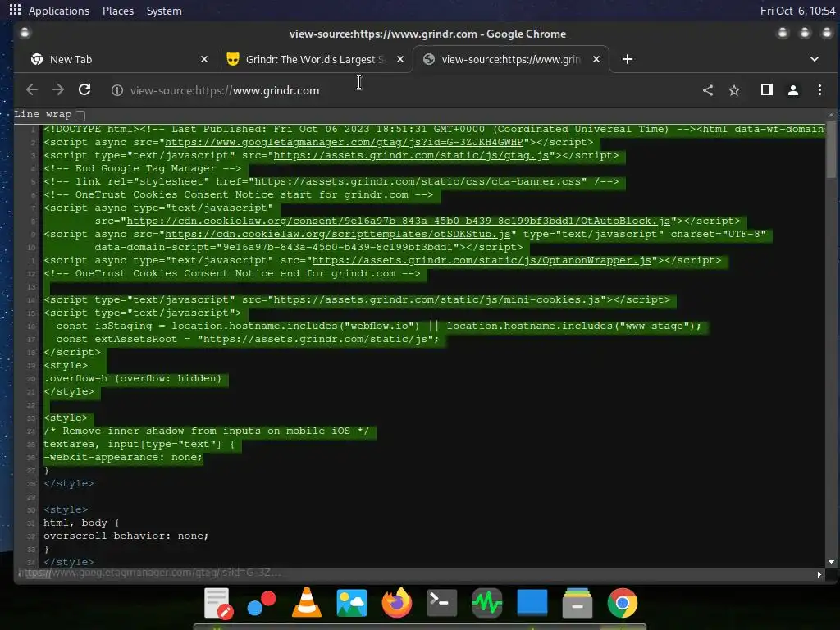This screenshot has height=630, width=840.
Task: Open the image viewer dock icon
Action: pyautogui.click(x=351, y=603)
